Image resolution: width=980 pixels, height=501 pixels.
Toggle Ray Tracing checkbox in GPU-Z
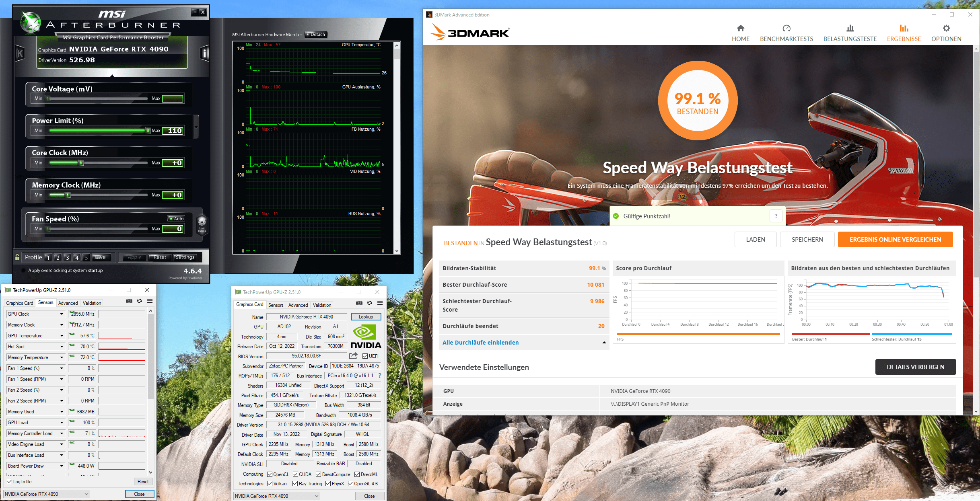(295, 483)
